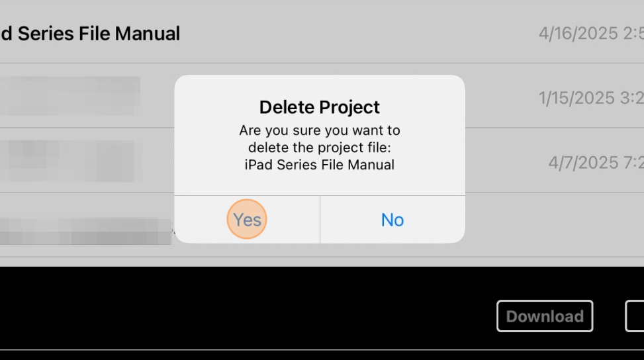644x360 pixels.
Task: Click the partially visible button beside Download
Action: pos(635,316)
